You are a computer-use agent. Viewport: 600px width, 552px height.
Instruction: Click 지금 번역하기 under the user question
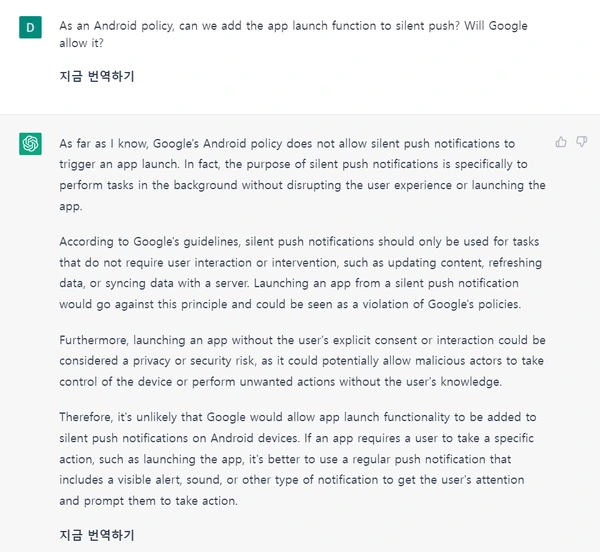click(x=97, y=76)
